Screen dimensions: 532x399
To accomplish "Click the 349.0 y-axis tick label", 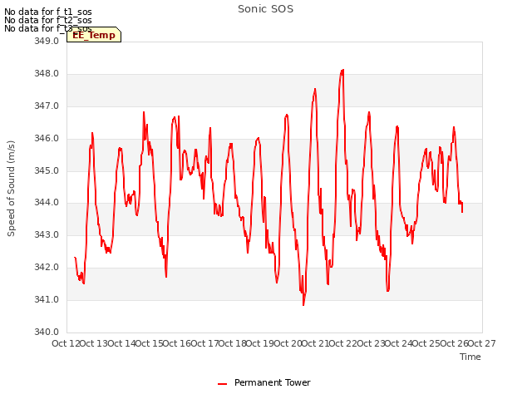I will click(47, 41).
